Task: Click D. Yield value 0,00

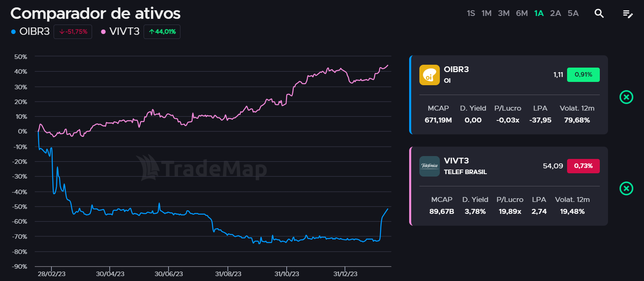Action: coord(473,120)
